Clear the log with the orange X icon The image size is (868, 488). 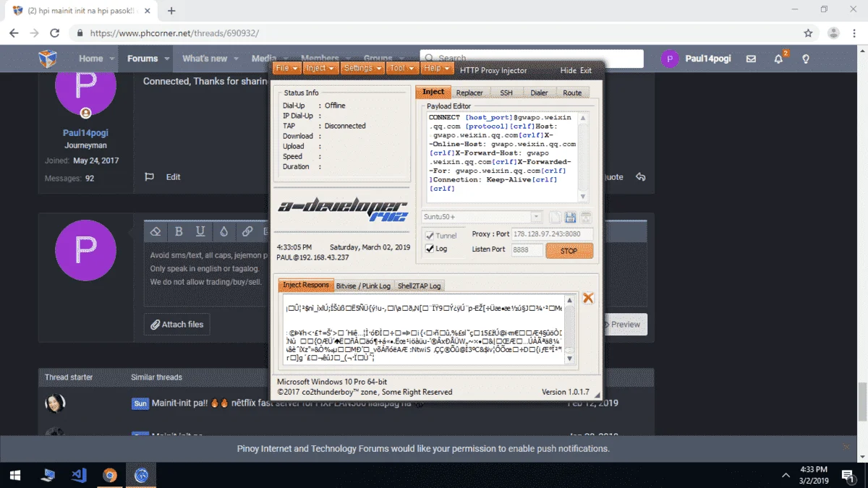(588, 298)
